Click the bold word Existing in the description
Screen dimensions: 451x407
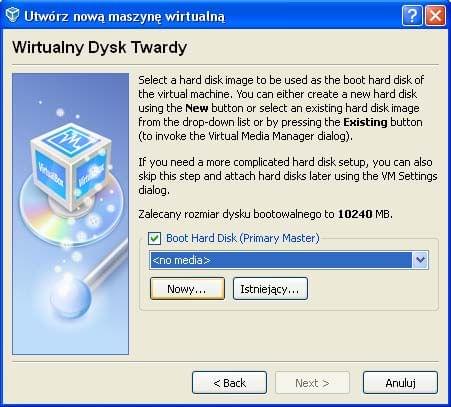365,122
